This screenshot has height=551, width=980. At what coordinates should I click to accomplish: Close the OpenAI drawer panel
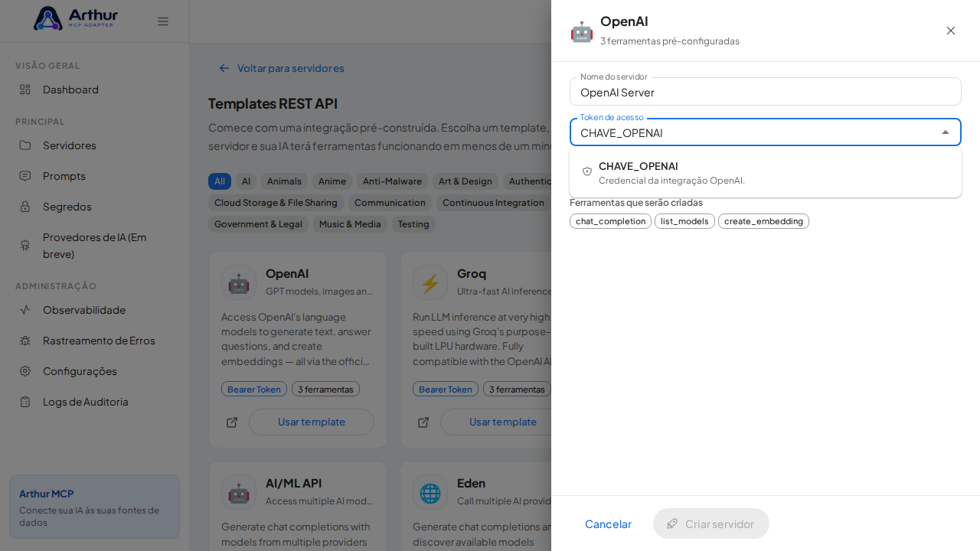click(x=951, y=31)
